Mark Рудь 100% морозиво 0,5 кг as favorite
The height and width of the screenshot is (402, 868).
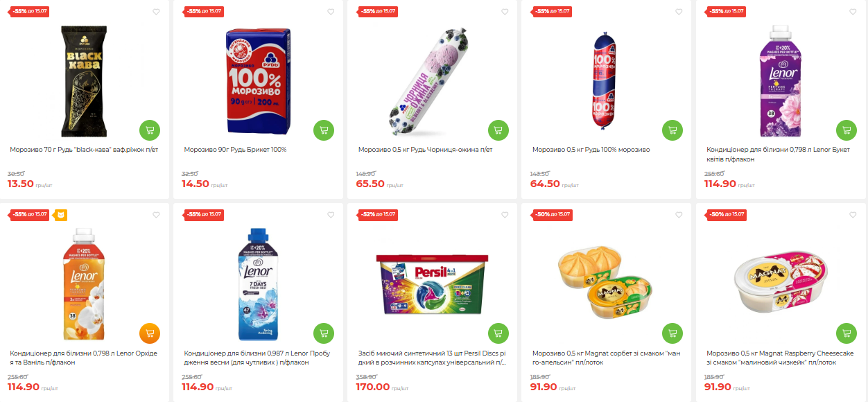point(678,12)
